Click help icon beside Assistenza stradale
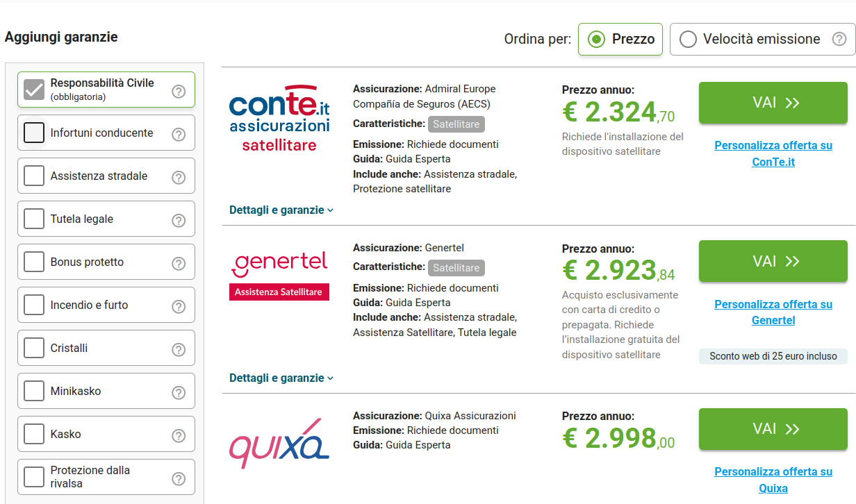The image size is (856, 504). [179, 177]
